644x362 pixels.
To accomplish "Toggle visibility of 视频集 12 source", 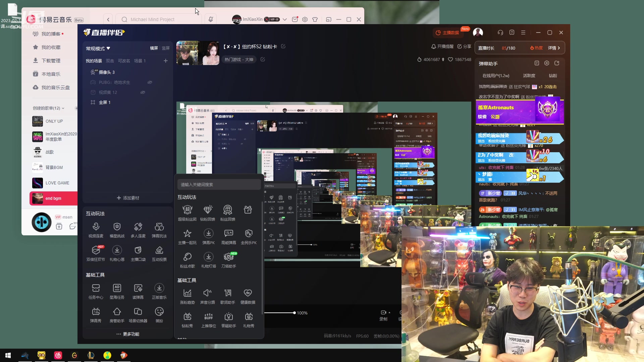I will tap(143, 93).
